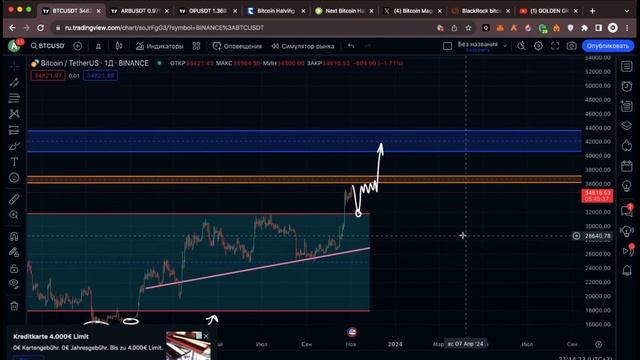
Task: Delete drawings with the trash icon
Action: [14, 306]
